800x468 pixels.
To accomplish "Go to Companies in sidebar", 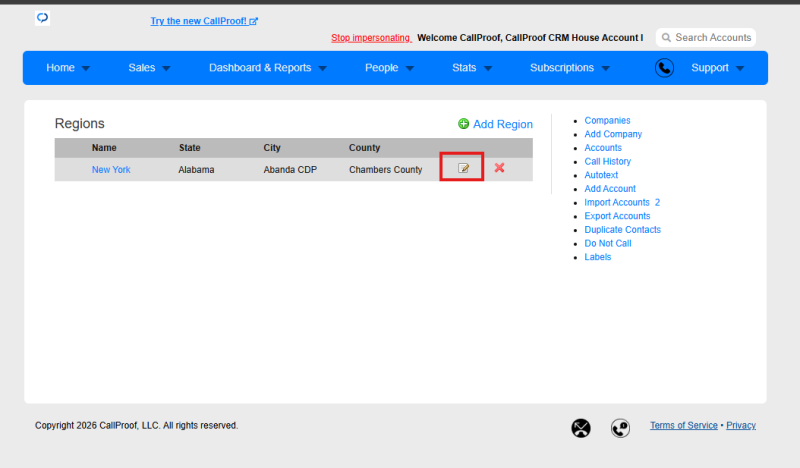I will pyautogui.click(x=607, y=120).
